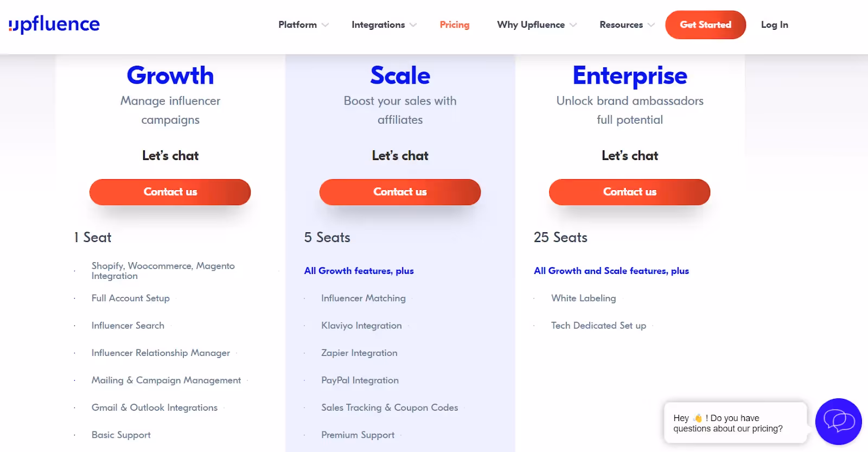Viewport: 868px width, 452px height.
Task: Click the All Growth and Scale features link
Action: 611,270
